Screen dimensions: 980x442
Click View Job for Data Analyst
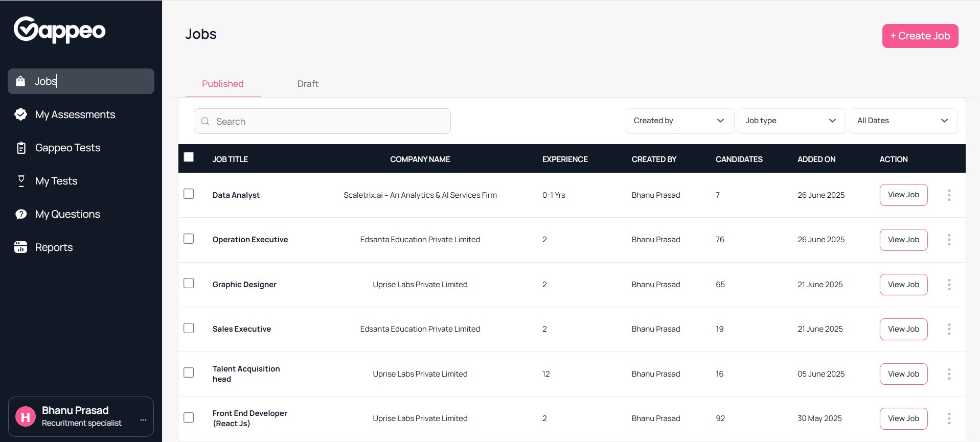pos(903,195)
